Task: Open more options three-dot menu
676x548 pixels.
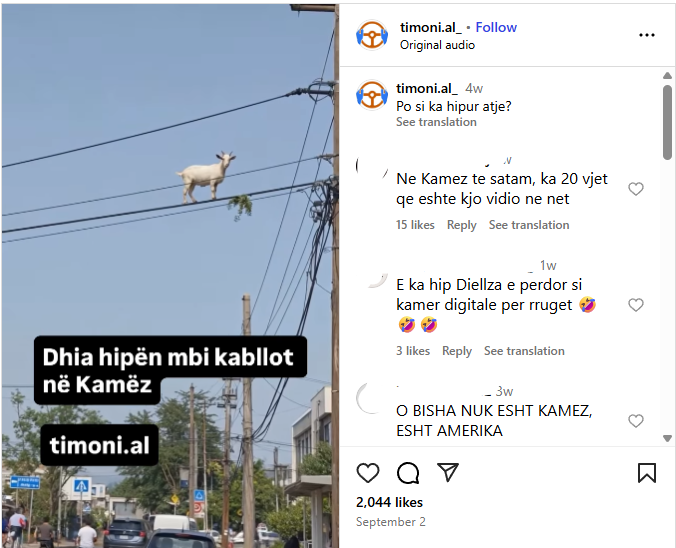Action: click(x=647, y=35)
